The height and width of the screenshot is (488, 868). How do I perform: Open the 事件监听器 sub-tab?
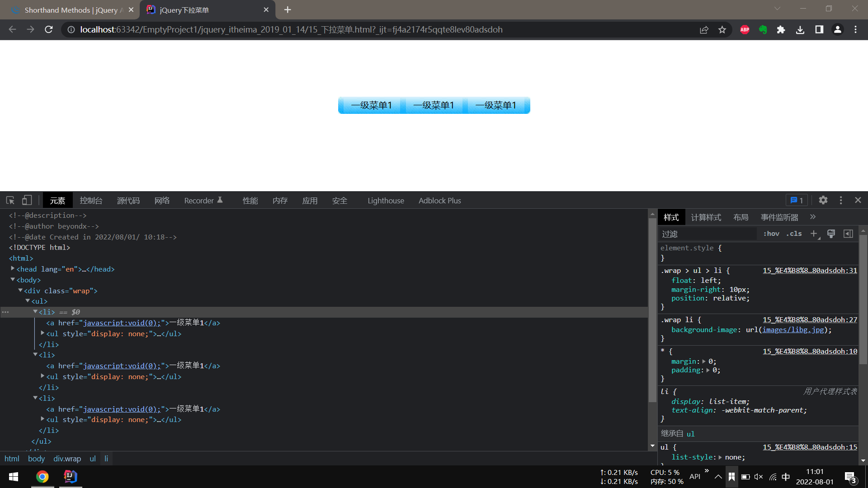click(779, 217)
